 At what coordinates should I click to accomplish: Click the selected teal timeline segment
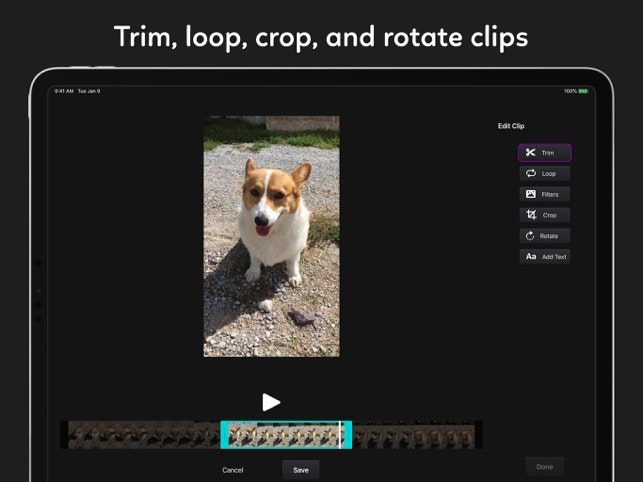[x=285, y=435]
